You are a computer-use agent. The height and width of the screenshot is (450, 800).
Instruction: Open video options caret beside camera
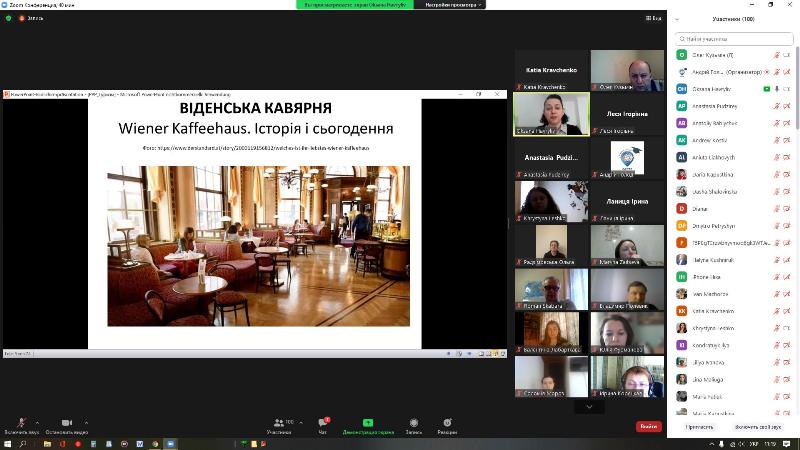click(x=86, y=422)
